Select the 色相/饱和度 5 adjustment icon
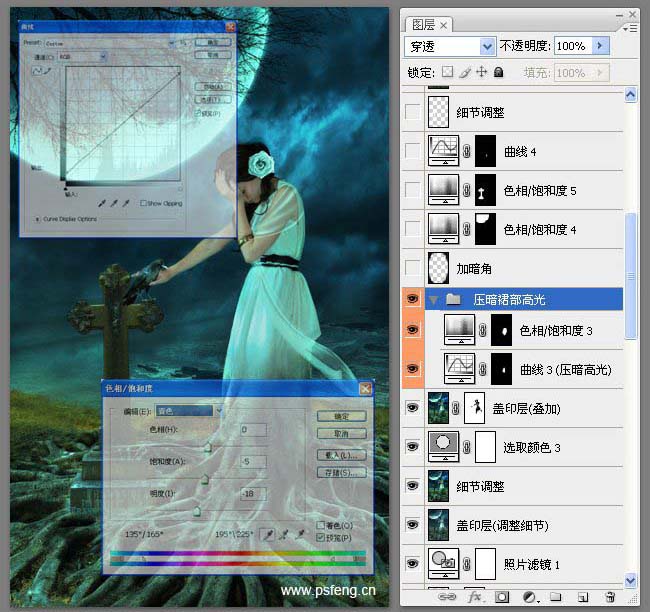650x612 pixels. coord(444,189)
